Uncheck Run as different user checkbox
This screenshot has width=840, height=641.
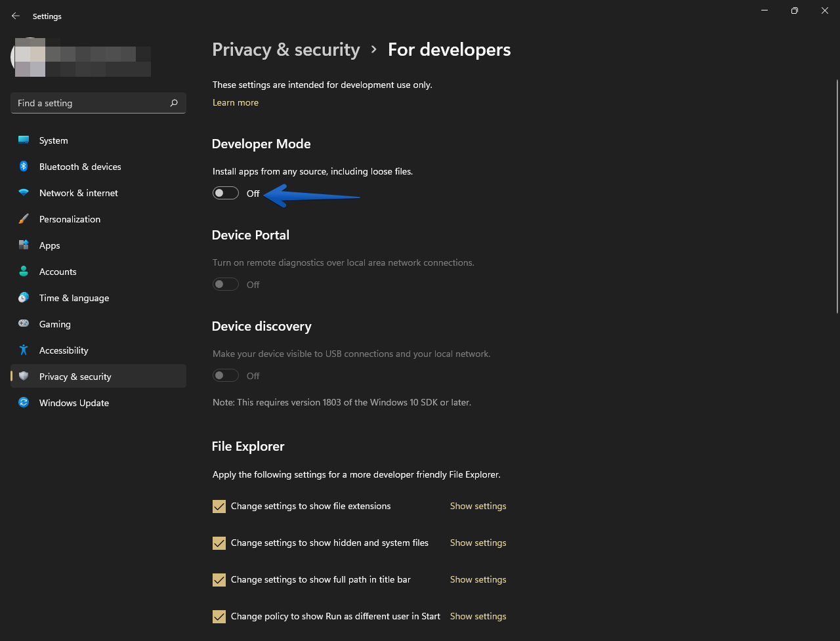pos(219,617)
